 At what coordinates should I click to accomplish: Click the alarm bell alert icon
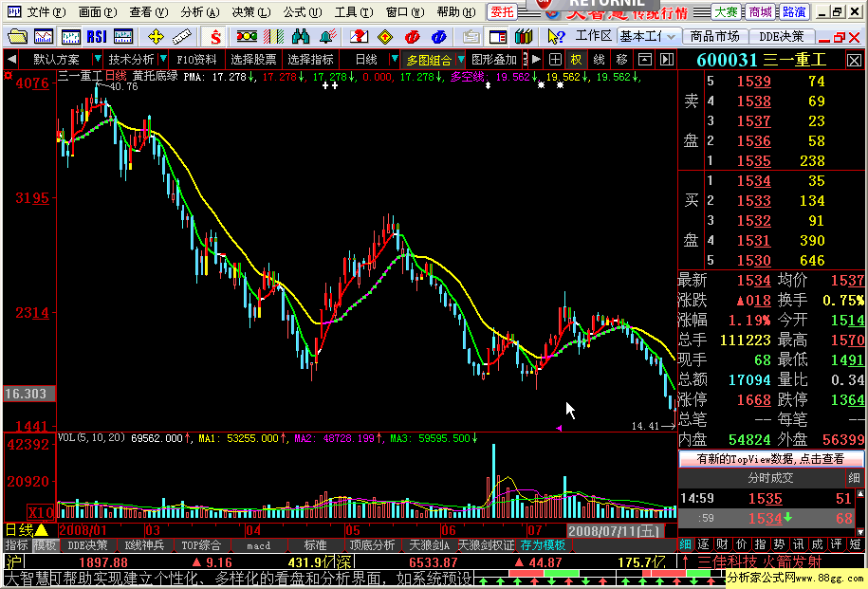[327, 37]
